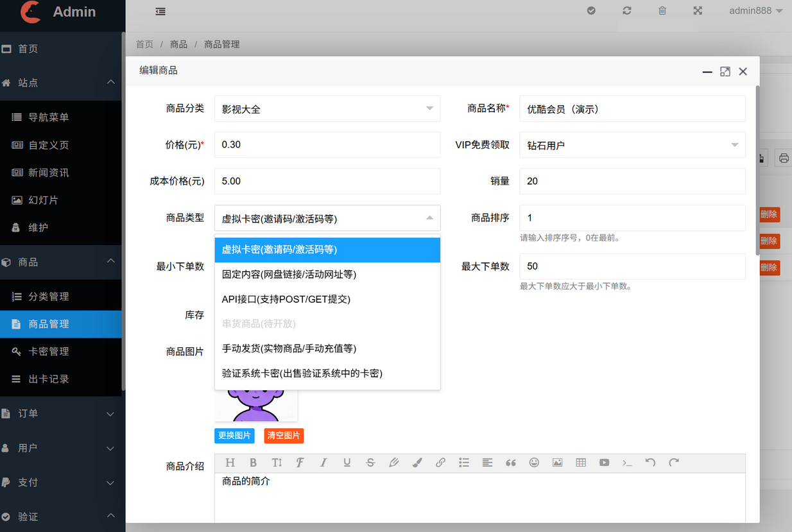
Task: Insert an emoji into the product description
Action: 534,462
